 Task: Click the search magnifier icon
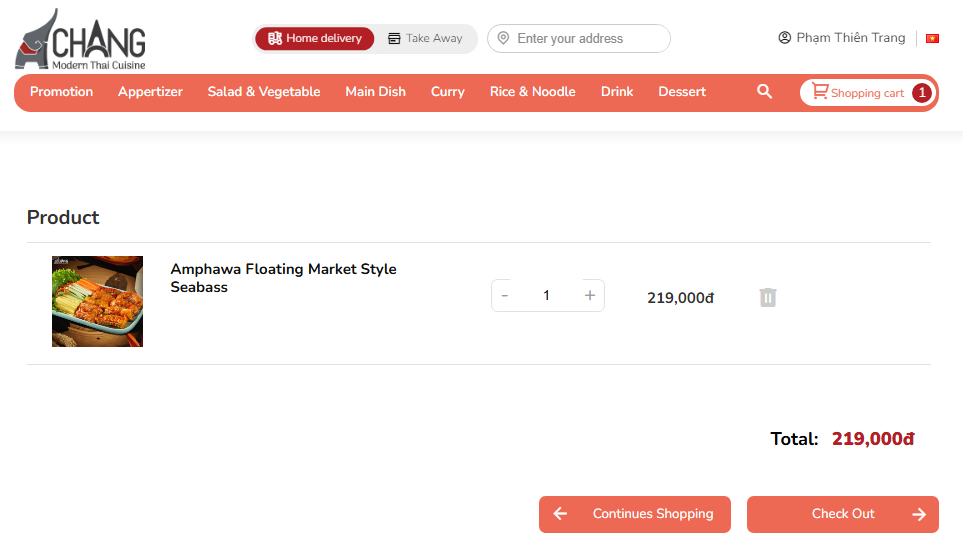pos(764,92)
